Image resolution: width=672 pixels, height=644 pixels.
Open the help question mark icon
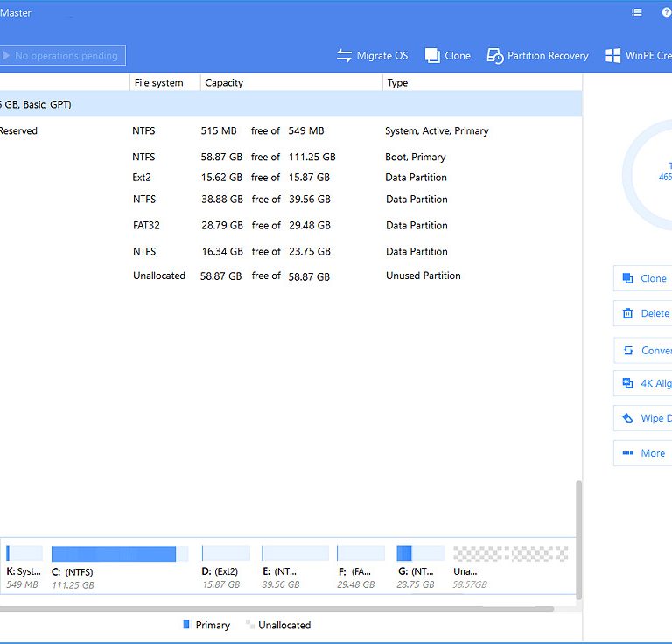click(667, 12)
